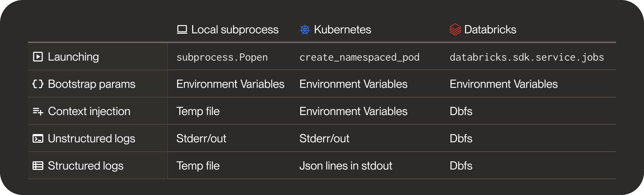The height and width of the screenshot is (195, 644).
Task: Click Kubernetes Stderr/out cell in Unstructured logs
Action: click(324, 138)
